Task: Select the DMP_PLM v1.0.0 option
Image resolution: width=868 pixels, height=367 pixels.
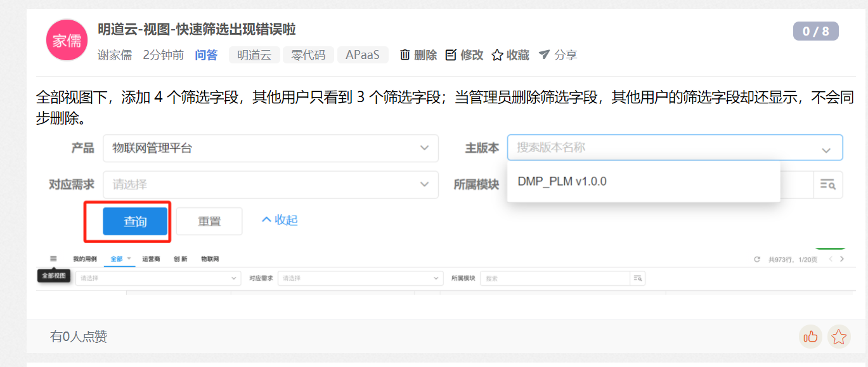Action: (644, 181)
